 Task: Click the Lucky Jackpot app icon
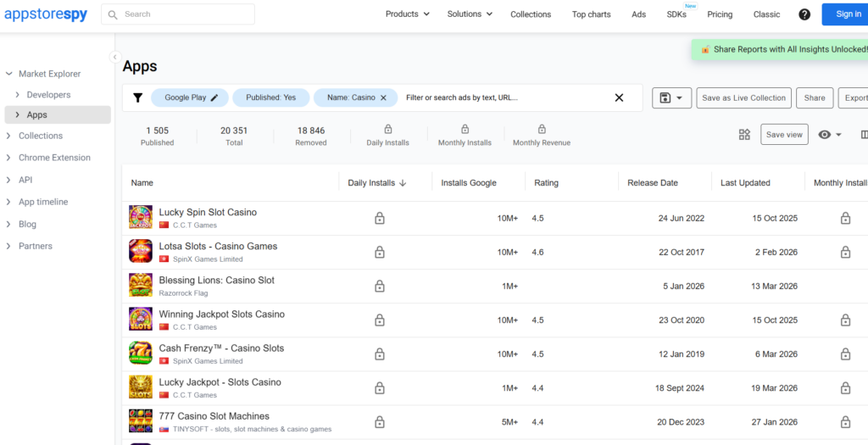click(x=141, y=387)
